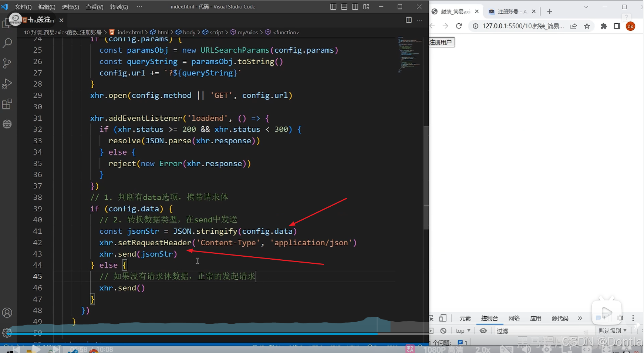Open the 查看(V) menu
This screenshot has height=353, width=644.
[95, 7]
